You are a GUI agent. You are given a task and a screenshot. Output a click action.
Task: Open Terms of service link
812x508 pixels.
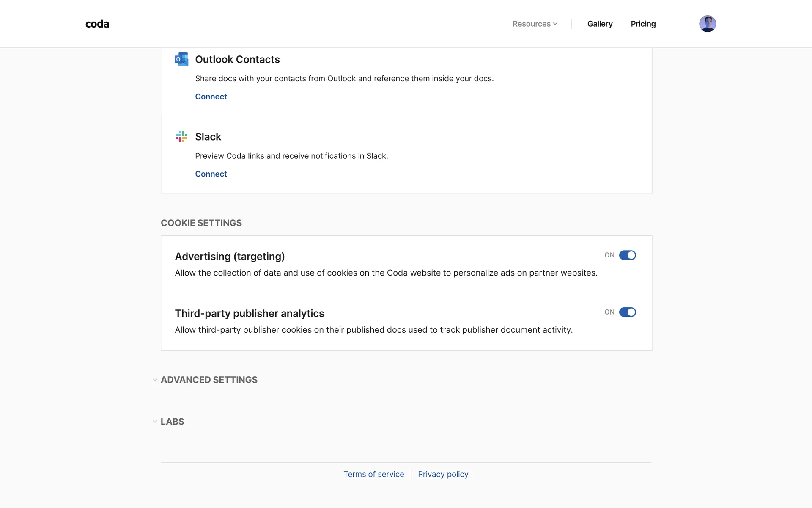(373, 474)
